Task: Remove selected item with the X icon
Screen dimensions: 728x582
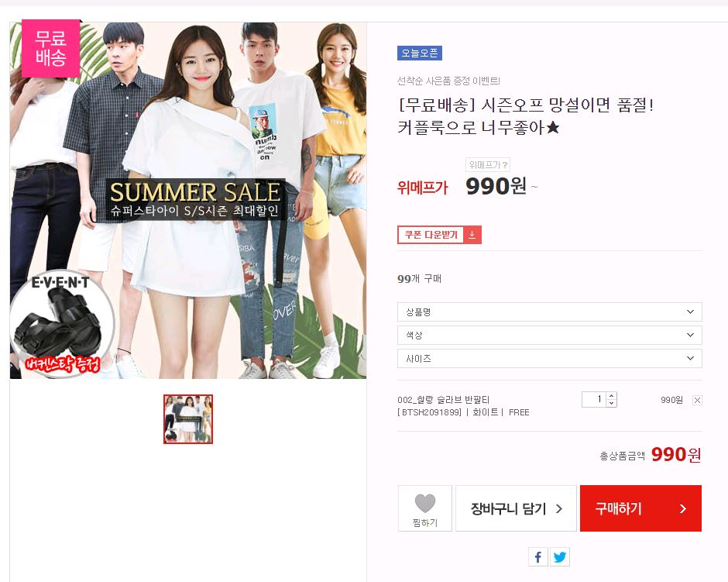Action: pyautogui.click(x=697, y=401)
